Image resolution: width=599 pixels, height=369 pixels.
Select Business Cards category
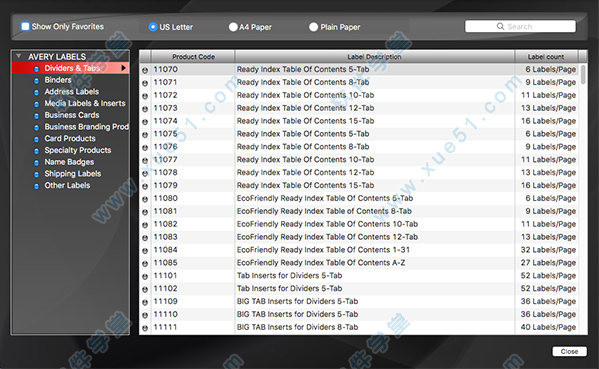tap(72, 115)
